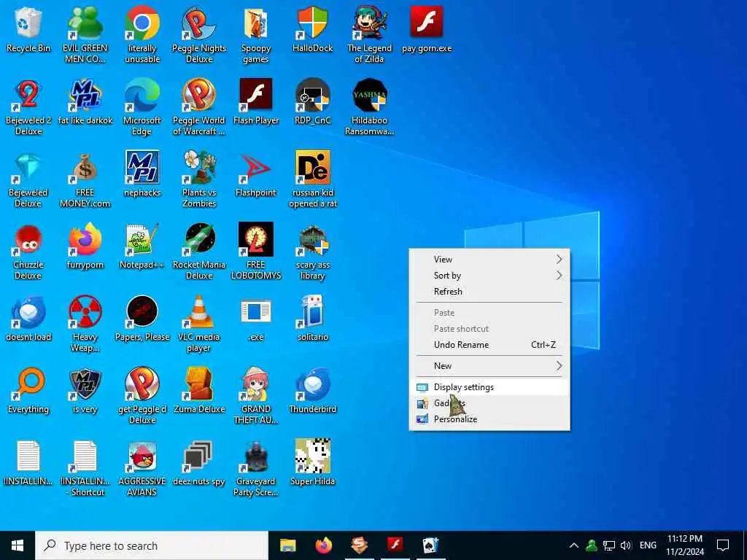Select the Chuzzle Deluxe icon

tap(28, 252)
